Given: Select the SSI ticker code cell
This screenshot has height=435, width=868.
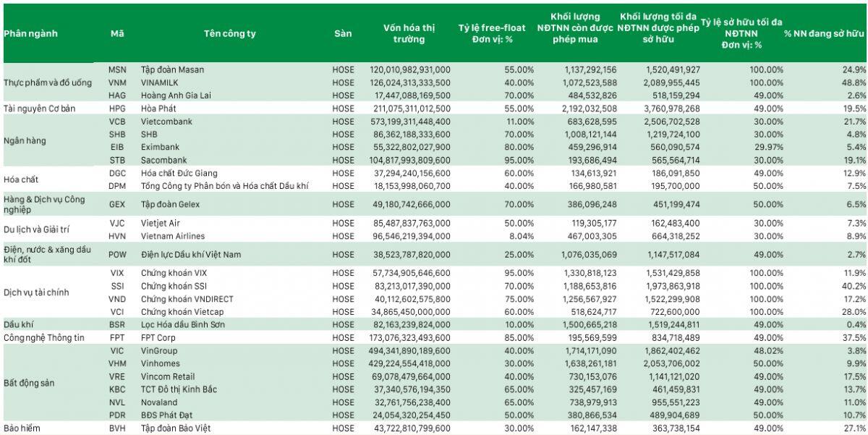Looking at the screenshot, I should 117,287.
